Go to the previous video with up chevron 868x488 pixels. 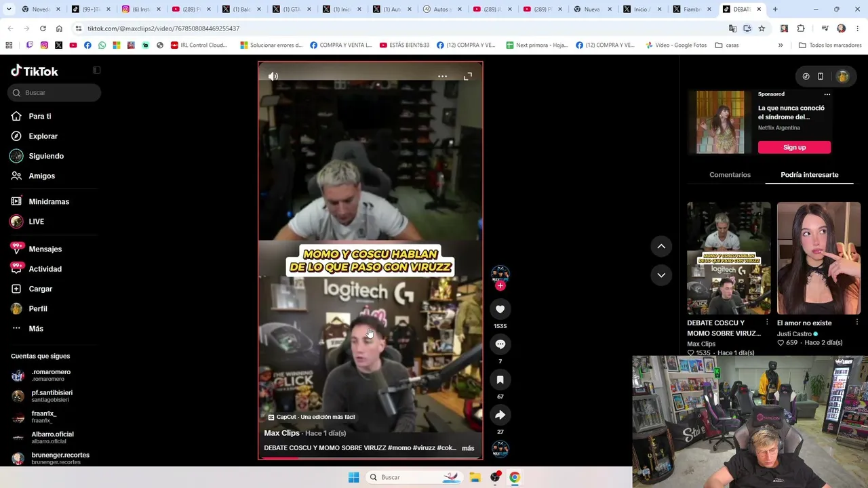[x=661, y=246]
